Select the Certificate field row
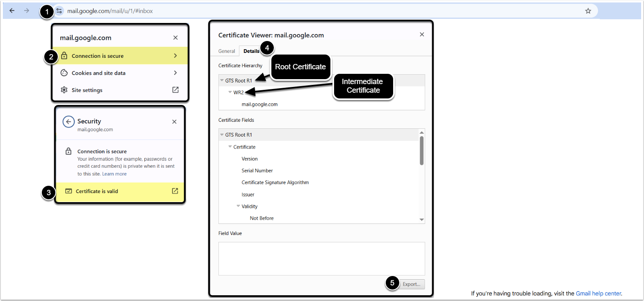 point(319,147)
